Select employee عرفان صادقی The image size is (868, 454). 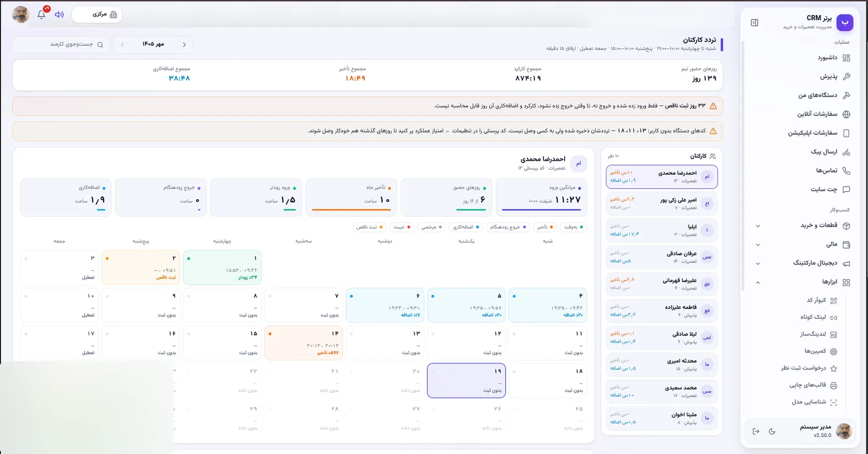tap(662, 257)
